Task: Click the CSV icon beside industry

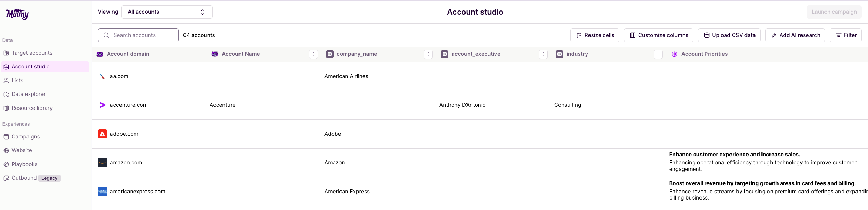Action: pos(560,54)
